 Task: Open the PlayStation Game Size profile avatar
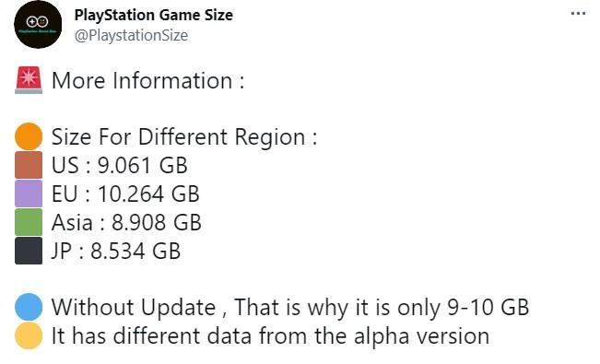(x=38, y=25)
